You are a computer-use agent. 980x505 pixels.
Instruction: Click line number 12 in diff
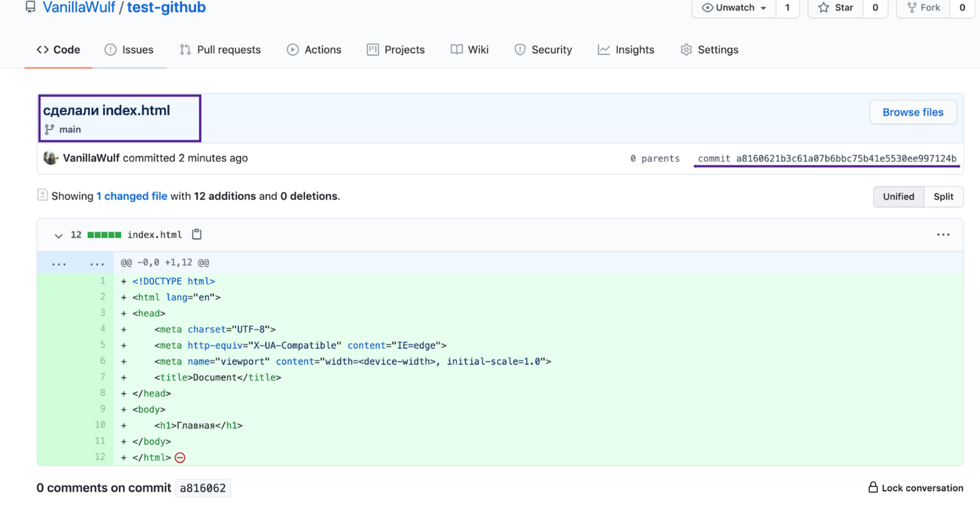point(100,457)
